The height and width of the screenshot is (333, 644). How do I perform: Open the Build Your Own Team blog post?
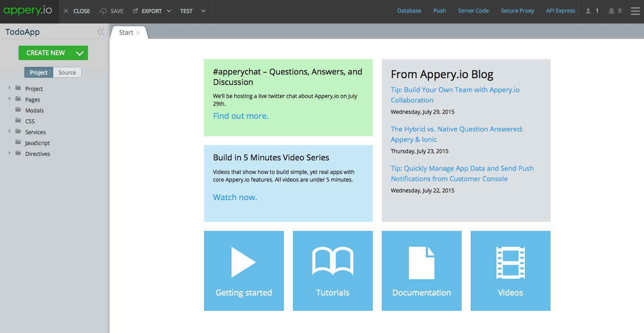[455, 95]
